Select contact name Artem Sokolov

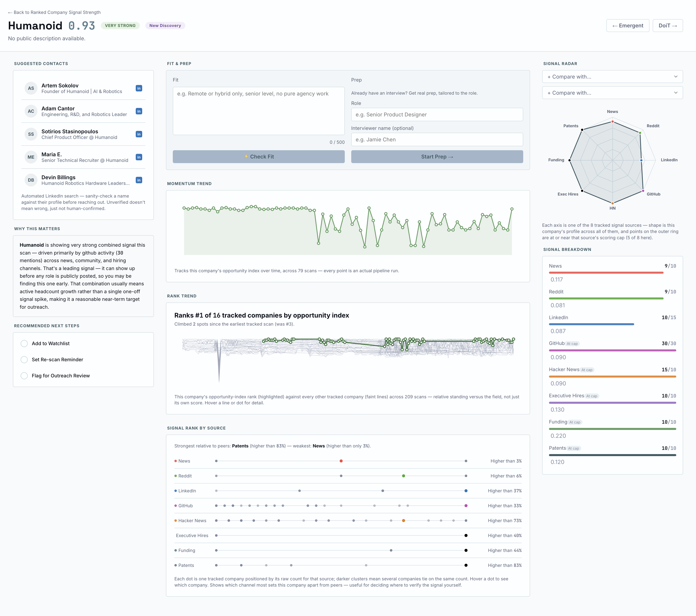click(x=60, y=85)
